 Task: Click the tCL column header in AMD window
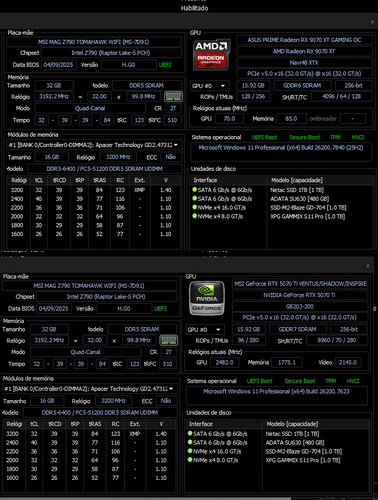[x=39, y=180]
